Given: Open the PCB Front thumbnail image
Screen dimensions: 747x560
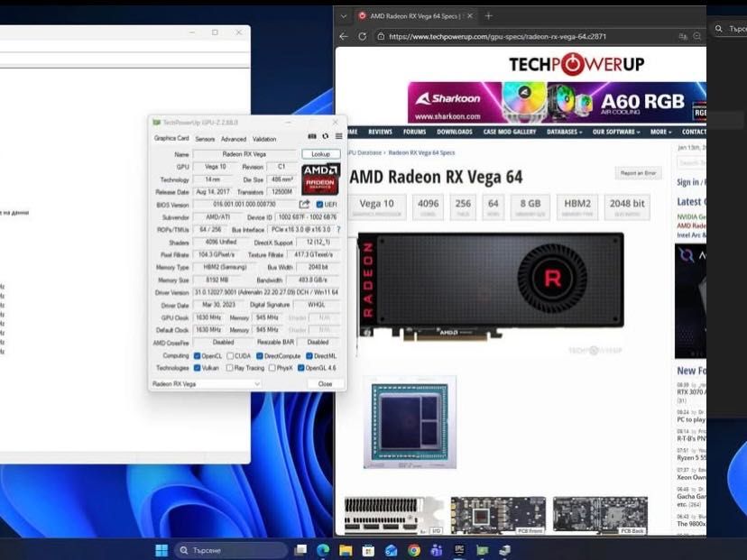Looking at the screenshot, I should 498,515.
